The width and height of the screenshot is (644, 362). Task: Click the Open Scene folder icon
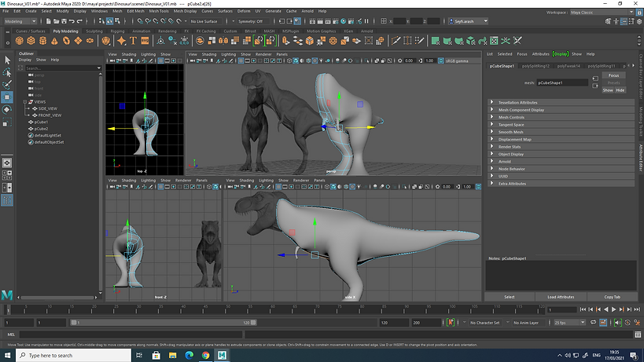point(57,21)
